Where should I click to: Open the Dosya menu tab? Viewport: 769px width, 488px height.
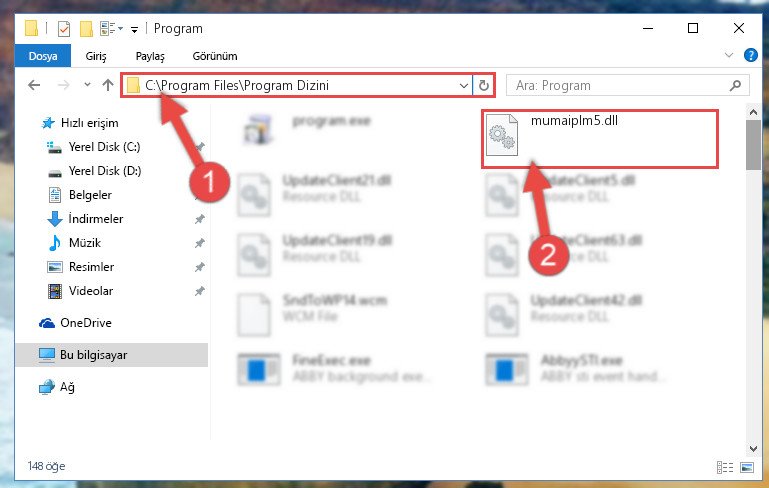(43, 56)
